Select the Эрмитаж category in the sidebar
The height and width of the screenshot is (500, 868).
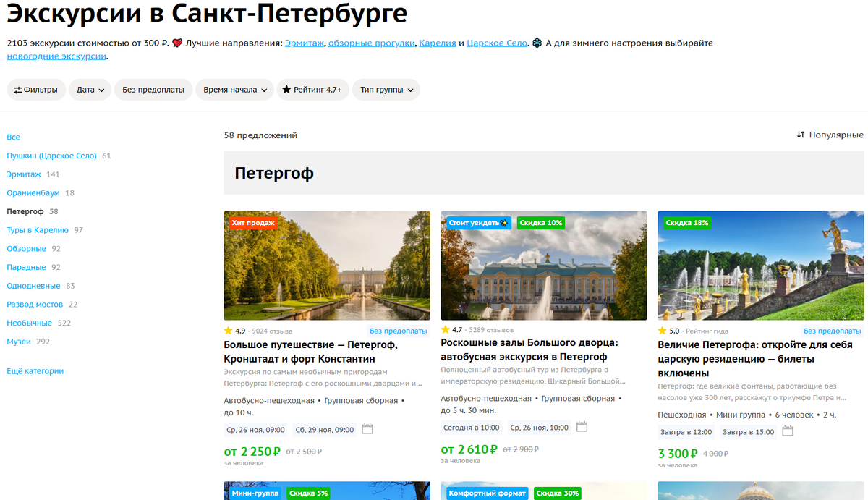[24, 174]
